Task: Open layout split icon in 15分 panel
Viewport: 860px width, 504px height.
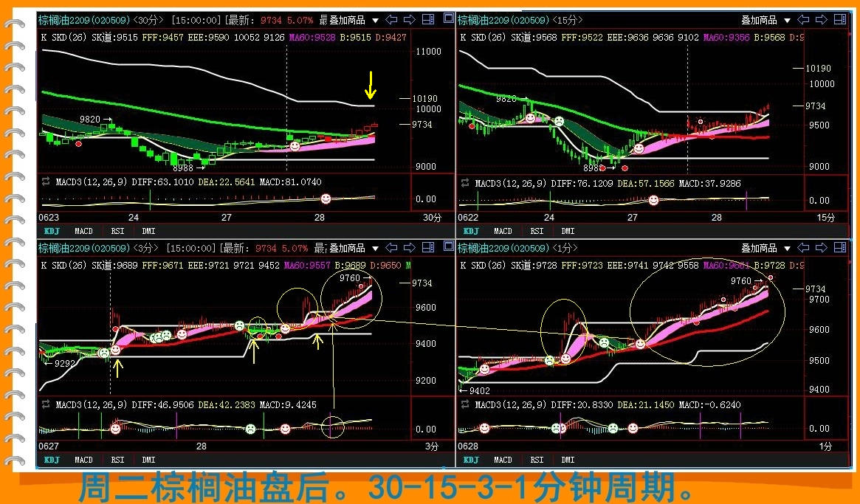Action: tap(840, 20)
